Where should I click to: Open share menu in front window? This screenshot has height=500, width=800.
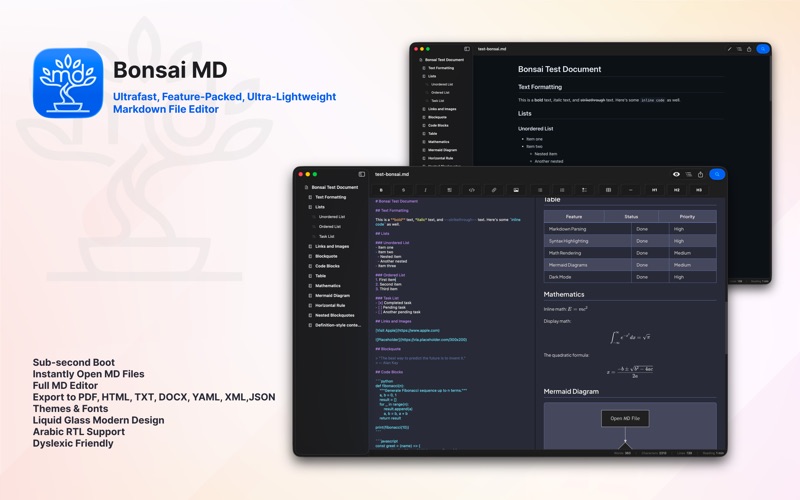coord(701,174)
